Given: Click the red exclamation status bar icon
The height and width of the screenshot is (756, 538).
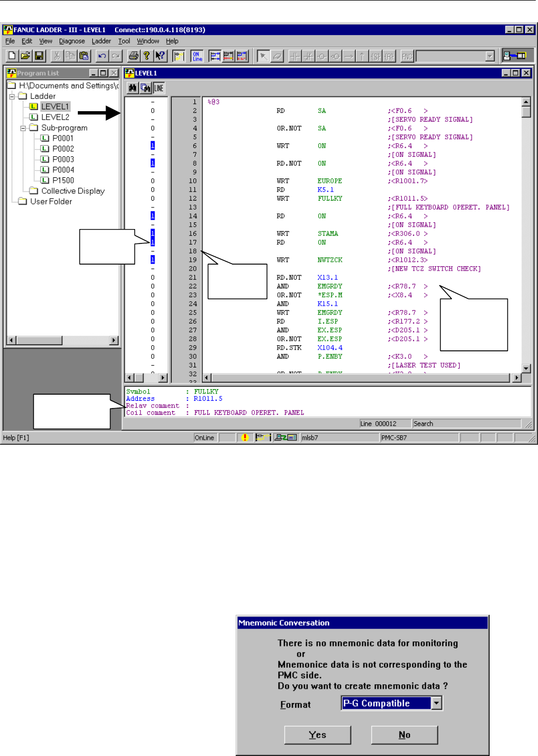Looking at the screenshot, I should point(245,438).
